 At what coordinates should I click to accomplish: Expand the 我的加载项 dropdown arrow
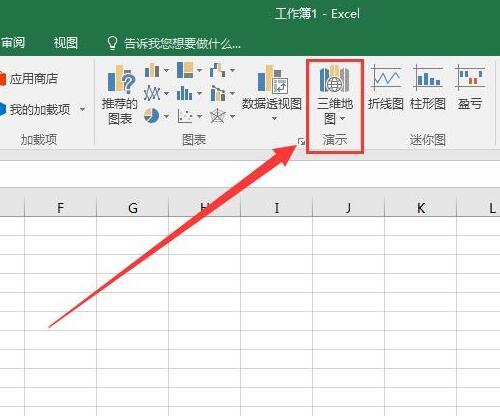(x=82, y=109)
